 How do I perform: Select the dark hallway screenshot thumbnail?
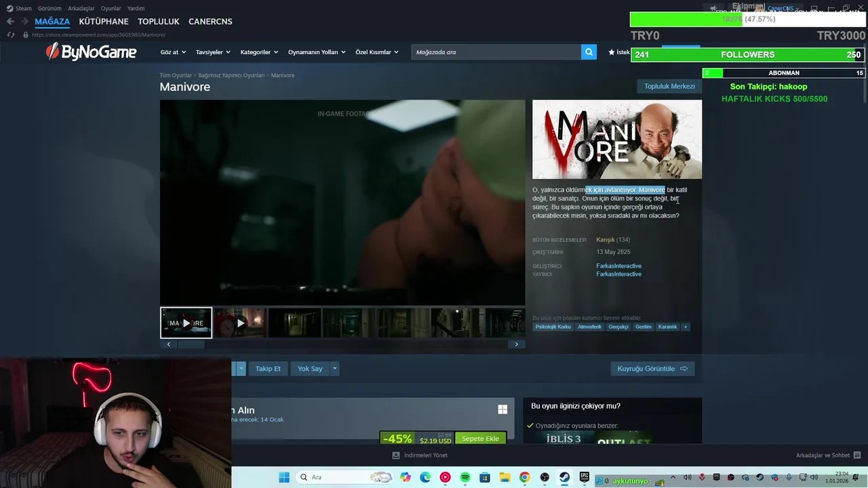point(294,323)
